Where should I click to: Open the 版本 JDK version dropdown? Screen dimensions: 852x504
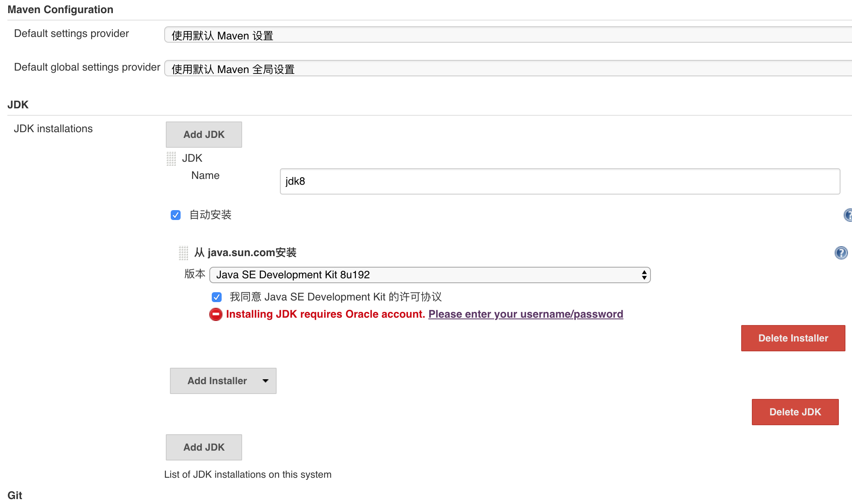tap(430, 275)
